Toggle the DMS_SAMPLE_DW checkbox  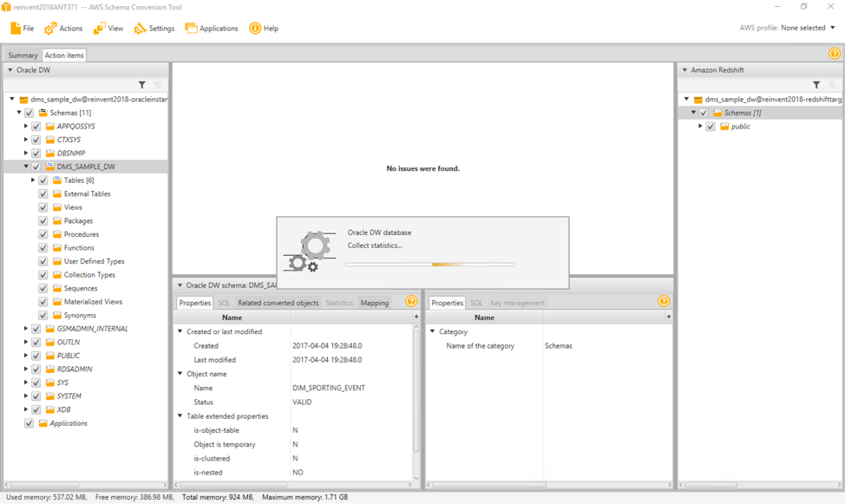[36, 167]
